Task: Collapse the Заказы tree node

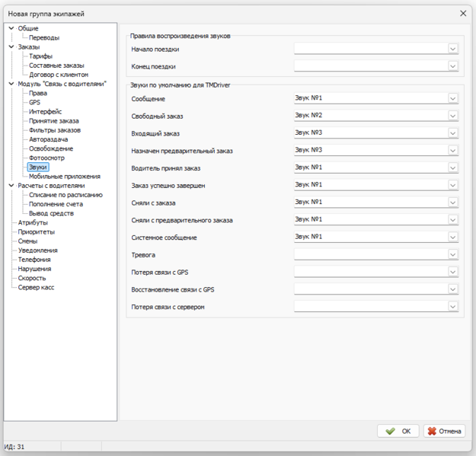Action: click(11, 47)
